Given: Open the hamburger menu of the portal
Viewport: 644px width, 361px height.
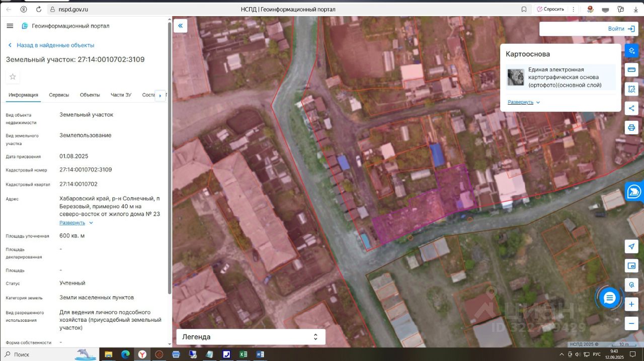Looking at the screenshot, I should [x=10, y=26].
